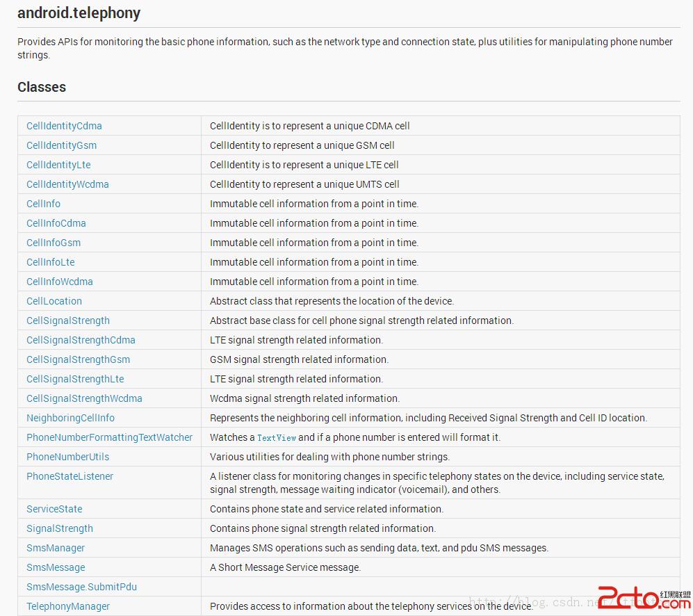Open the CellIdentityGsm class page
Screen dimensions: 693x616
click(x=61, y=145)
